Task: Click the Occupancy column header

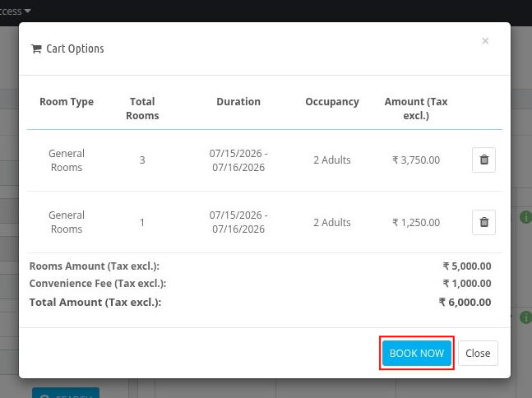Action: [332, 102]
